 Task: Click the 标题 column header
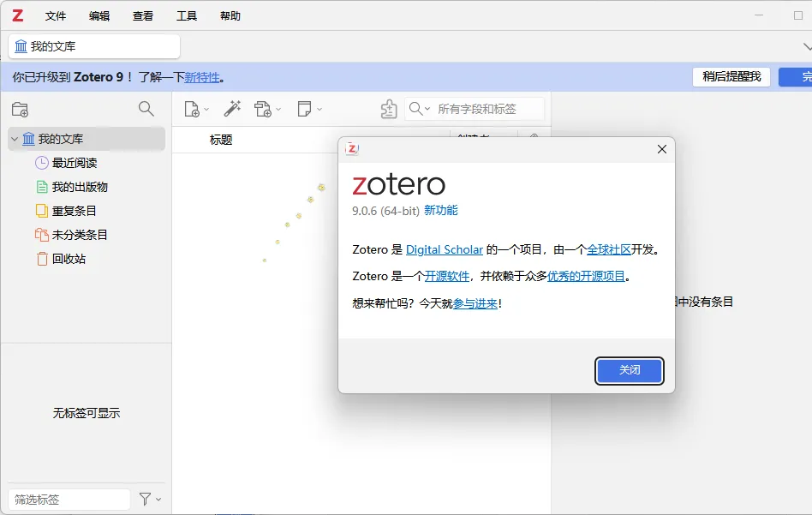221,140
